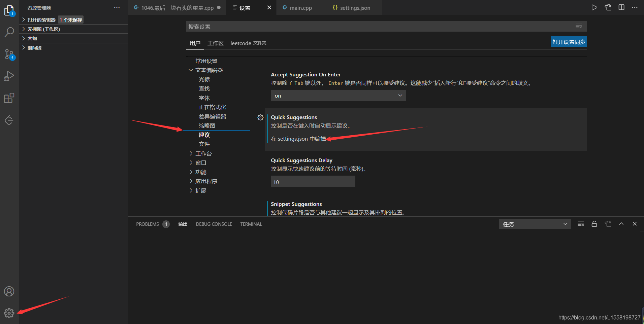Toggle output scroll lock
This screenshot has height=324, width=644.
click(594, 224)
